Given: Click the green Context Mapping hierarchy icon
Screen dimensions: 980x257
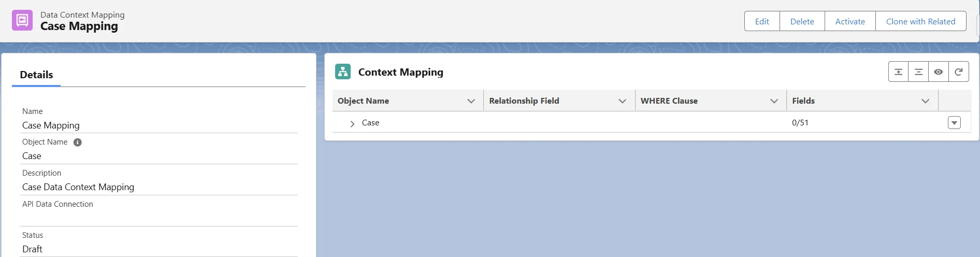Looking at the screenshot, I should [343, 72].
